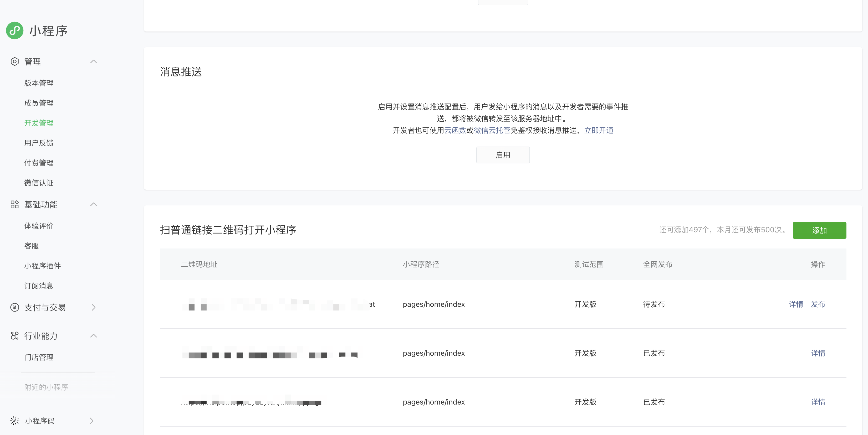868x435 pixels.
Task: Click the green 添加 button
Action: point(819,230)
